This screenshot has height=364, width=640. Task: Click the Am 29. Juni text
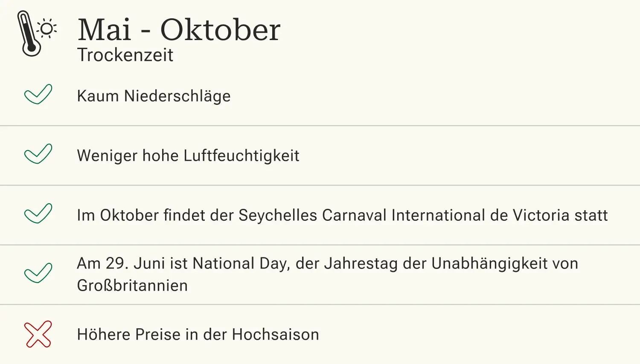click(328, 274)
